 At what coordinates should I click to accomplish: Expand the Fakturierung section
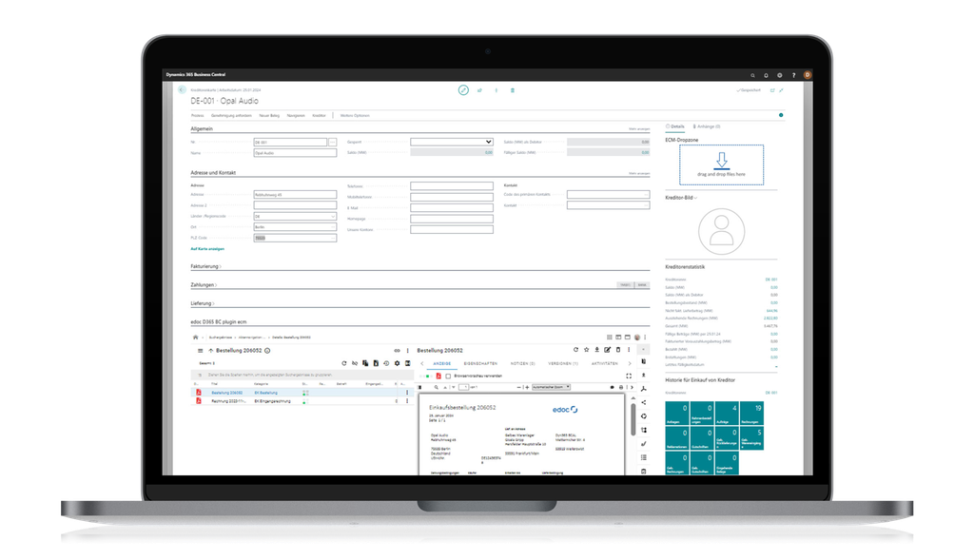[x=205, y=266]
